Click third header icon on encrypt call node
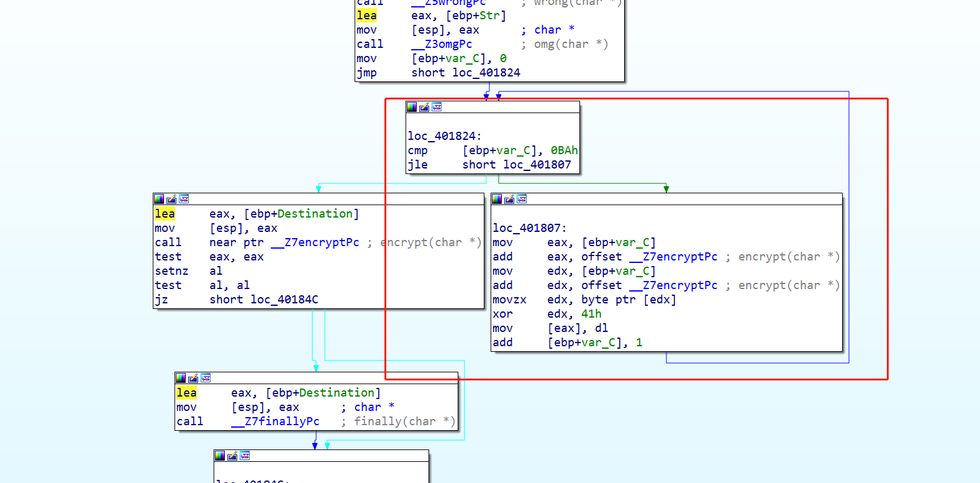Screen dimensions: 980x483 coord(184,199)
